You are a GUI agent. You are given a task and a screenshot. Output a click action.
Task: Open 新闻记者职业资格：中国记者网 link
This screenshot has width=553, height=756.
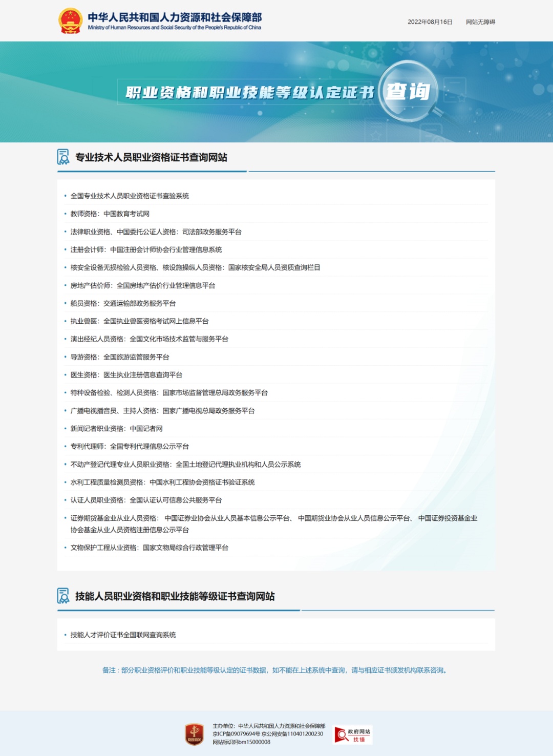[117, 429]
